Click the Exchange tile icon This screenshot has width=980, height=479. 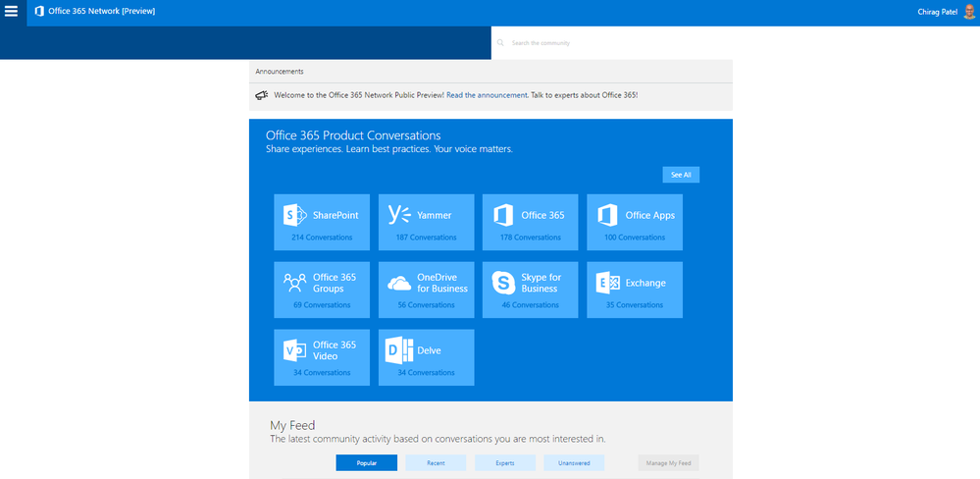(607, 283)
